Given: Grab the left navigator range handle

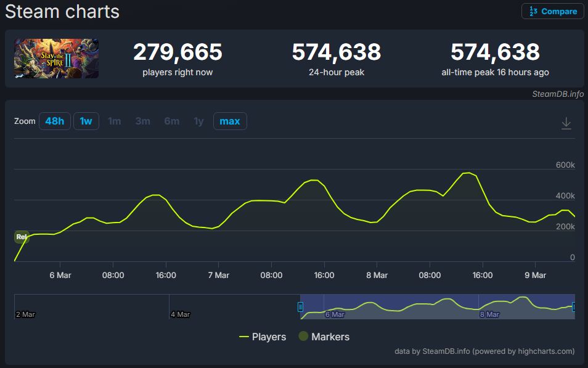Looking at the screenshot, I should coord(301,306).
